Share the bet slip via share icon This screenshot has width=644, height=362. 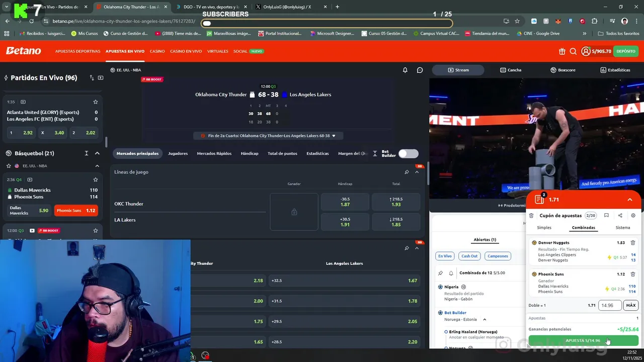coord(620,216)
